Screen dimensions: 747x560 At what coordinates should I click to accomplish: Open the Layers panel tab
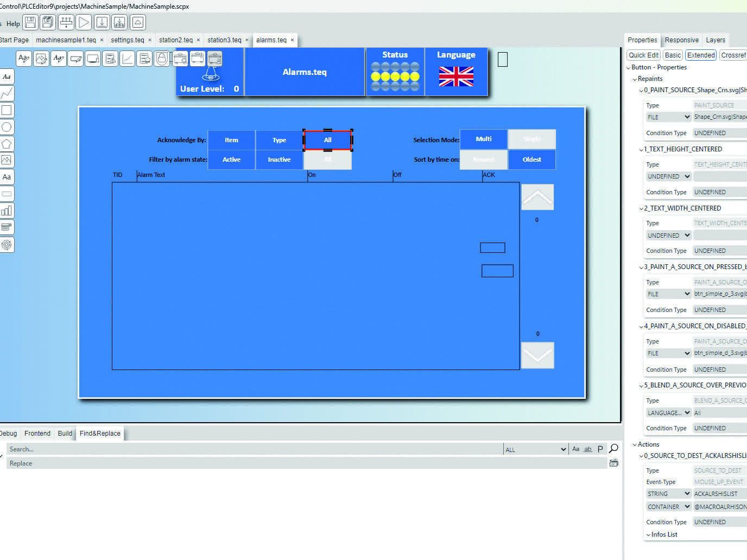[x=716, y=40]
